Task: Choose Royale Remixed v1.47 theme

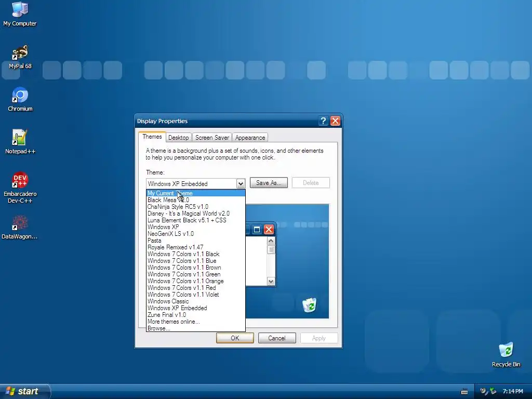Action: (196, 247)
